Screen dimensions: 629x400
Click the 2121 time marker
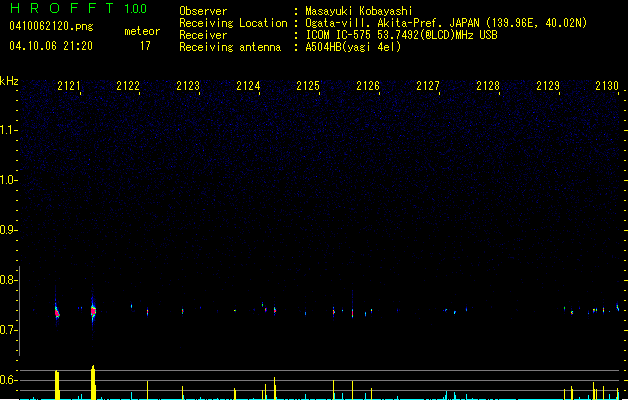[x=69, y=86]
